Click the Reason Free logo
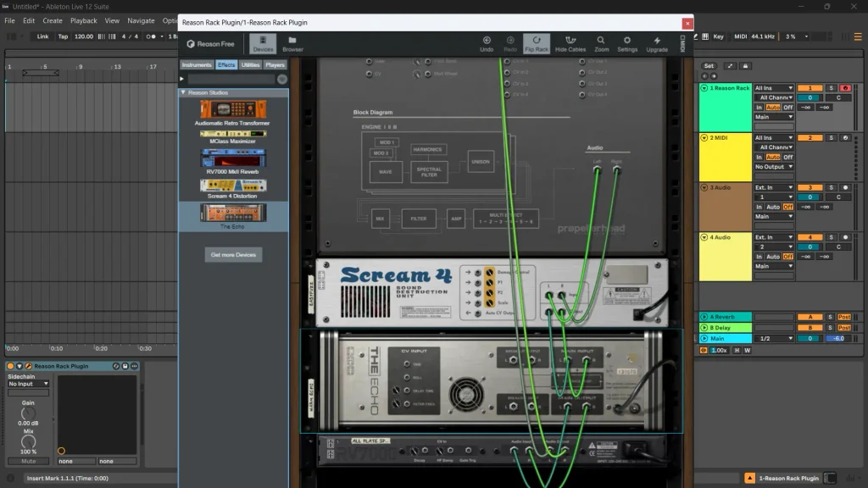The image size is (868, 488). 210,44
